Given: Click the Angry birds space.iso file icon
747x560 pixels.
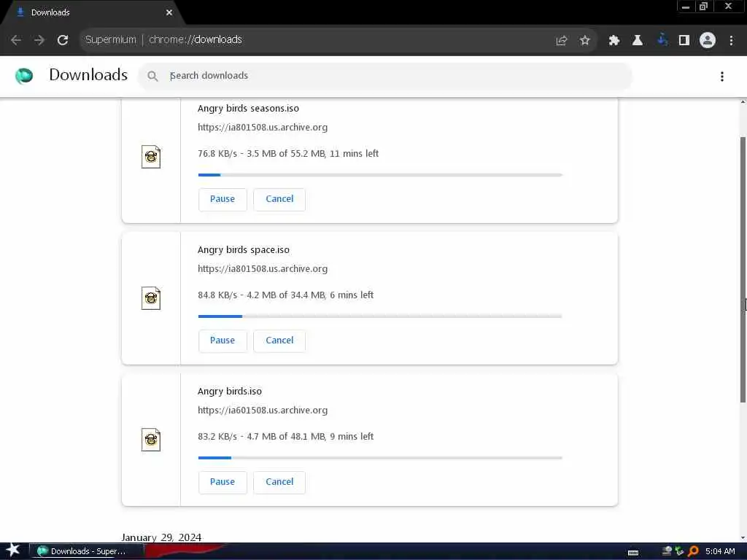Looking at the screenshot, I should (151, 298).
